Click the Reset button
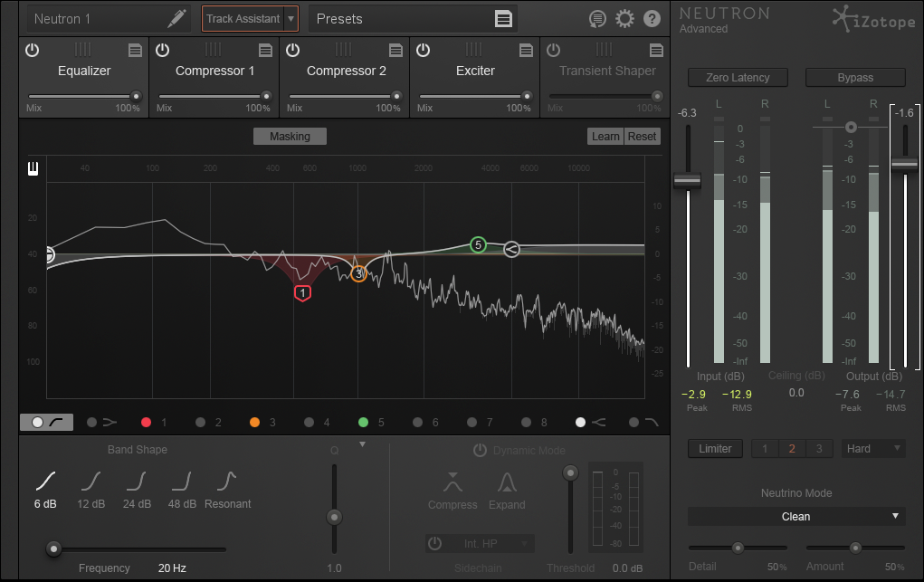924x582 pixels. 642,136
